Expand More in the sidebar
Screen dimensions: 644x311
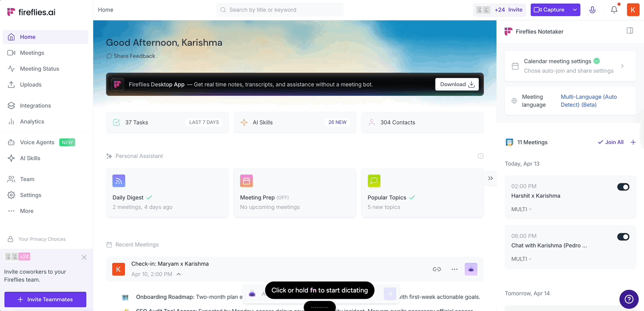pos(45,211)
